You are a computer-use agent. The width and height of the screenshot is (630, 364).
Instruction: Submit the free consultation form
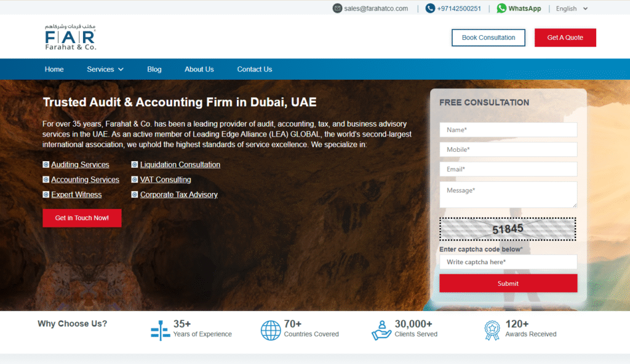pos(508,283)
